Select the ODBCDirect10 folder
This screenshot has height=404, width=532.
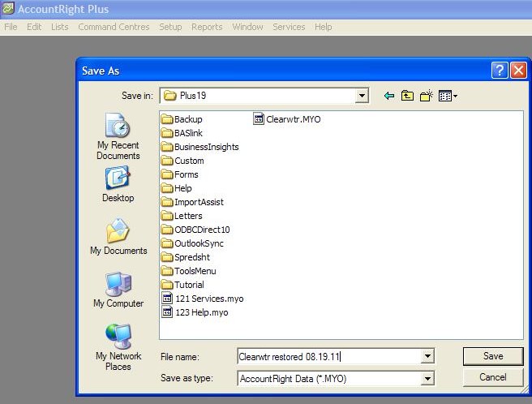click(195, 230)
